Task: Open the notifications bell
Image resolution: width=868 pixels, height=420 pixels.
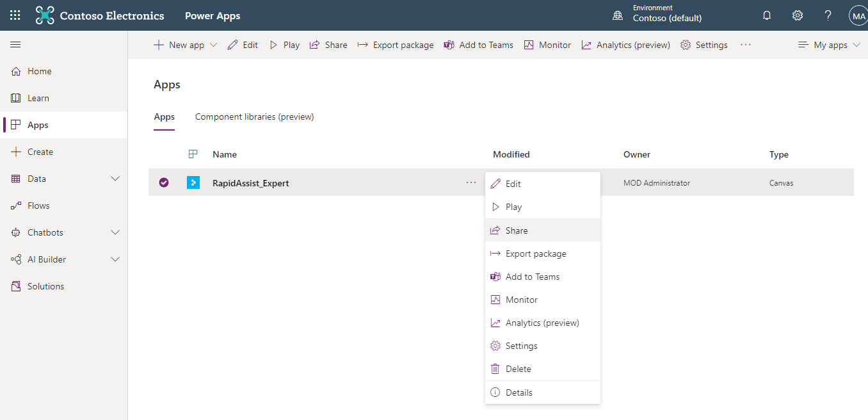Action: [767, 15]
